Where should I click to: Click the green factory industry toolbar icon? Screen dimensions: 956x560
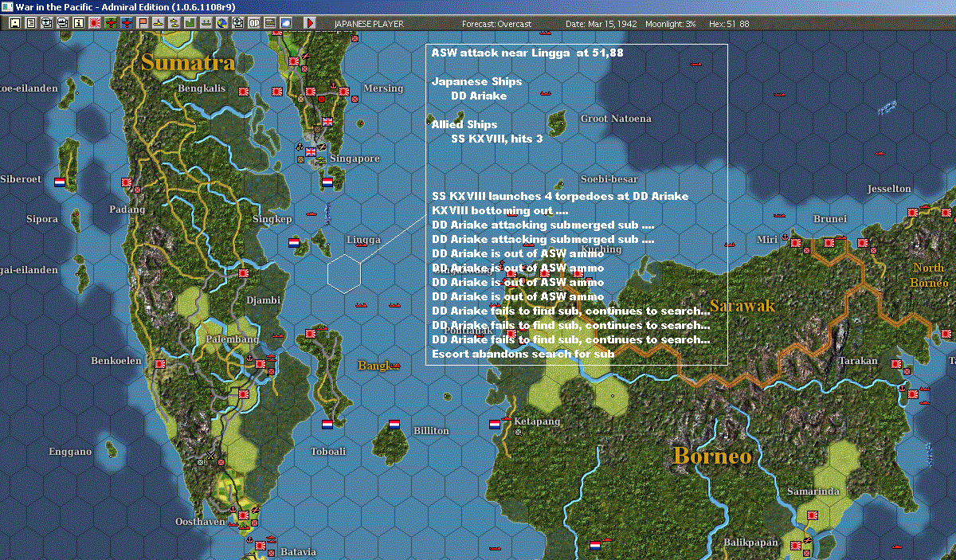190,23
